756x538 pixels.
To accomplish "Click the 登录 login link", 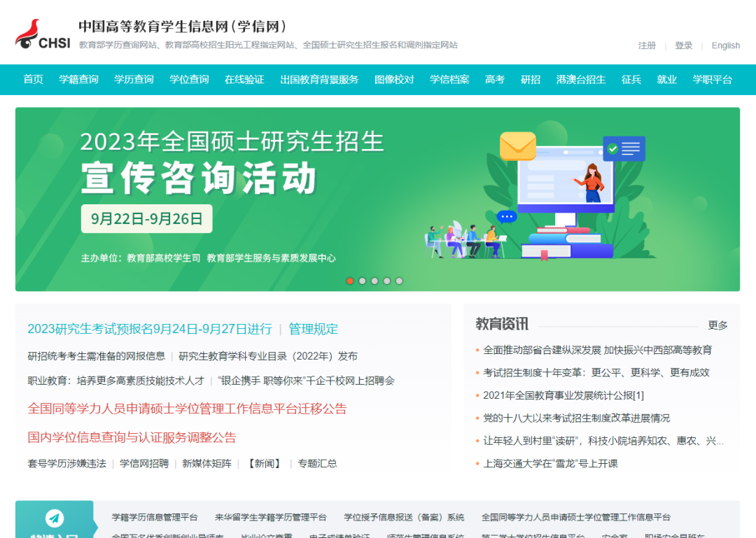I will click(683, 45).
